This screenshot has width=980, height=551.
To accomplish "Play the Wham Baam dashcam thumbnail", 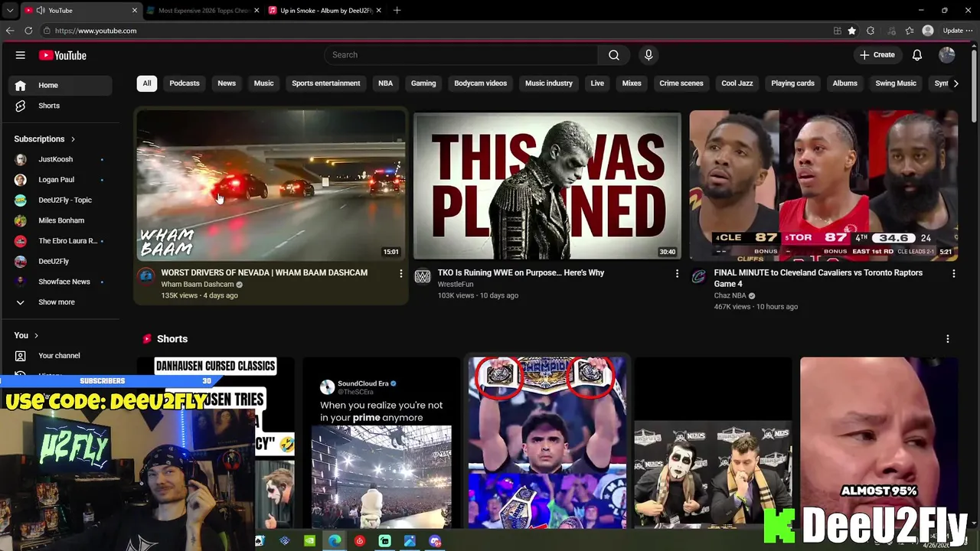I will [x=271, y=186].
